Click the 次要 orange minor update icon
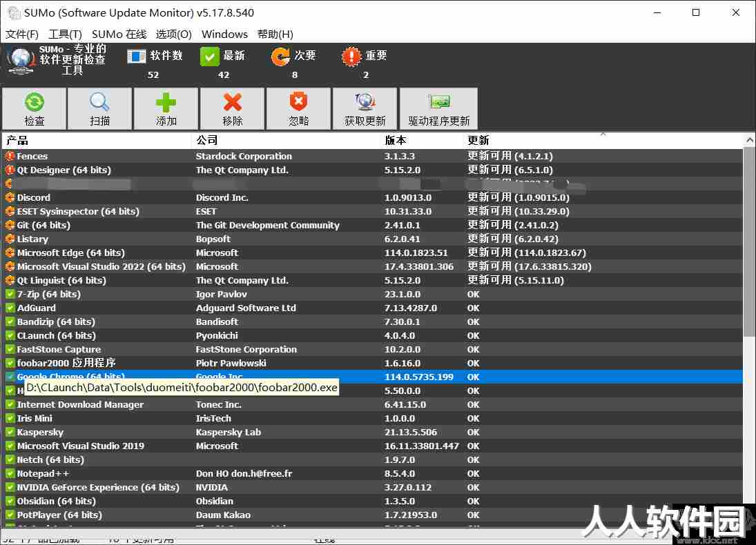The image size is (756, 545). coord(280,57)
